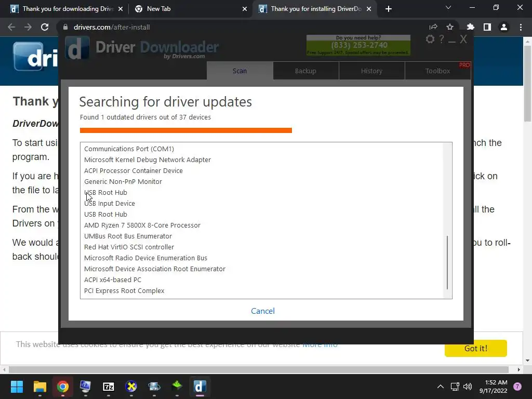Minimize the Driver Downloader window

[451, 42]
